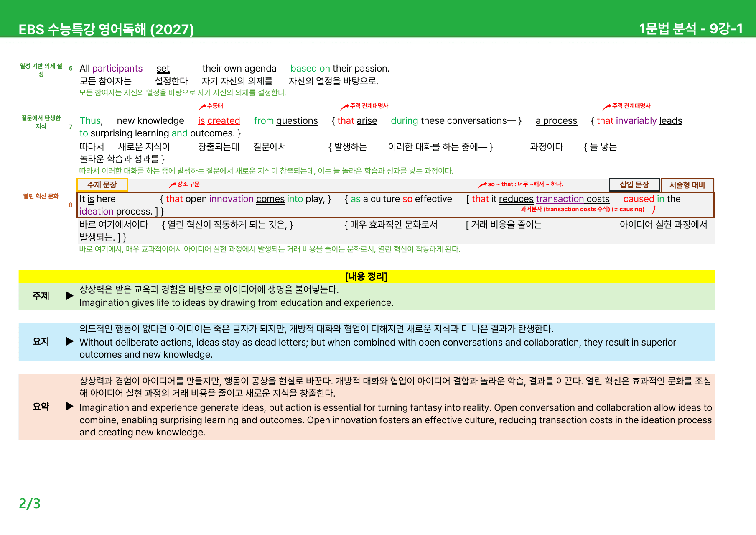Screen dimensions: 756x535
Task: Click the page number 2/3
Action: pyautogui.click(x=30, y=503)
